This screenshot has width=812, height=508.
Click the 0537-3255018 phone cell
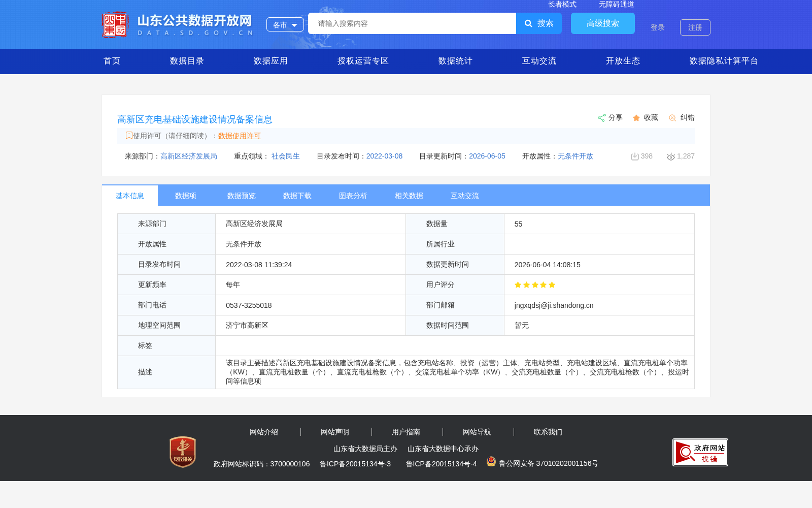tap(311, 305)
